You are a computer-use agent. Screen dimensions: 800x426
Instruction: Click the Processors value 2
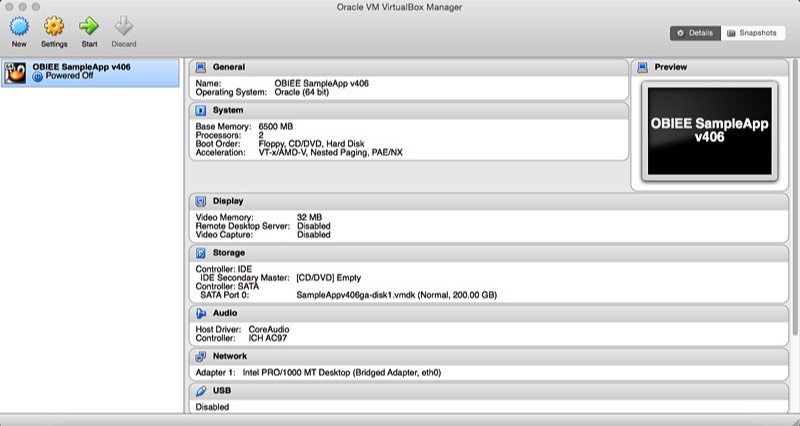[x=261, y=135]
